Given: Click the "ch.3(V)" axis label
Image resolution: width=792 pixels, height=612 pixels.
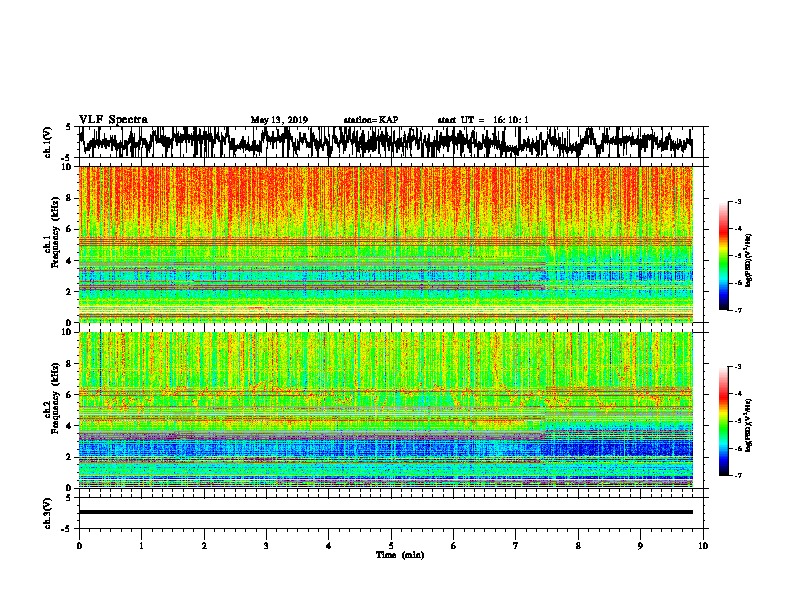Looking at the screenshot, I should pos(48,513).
